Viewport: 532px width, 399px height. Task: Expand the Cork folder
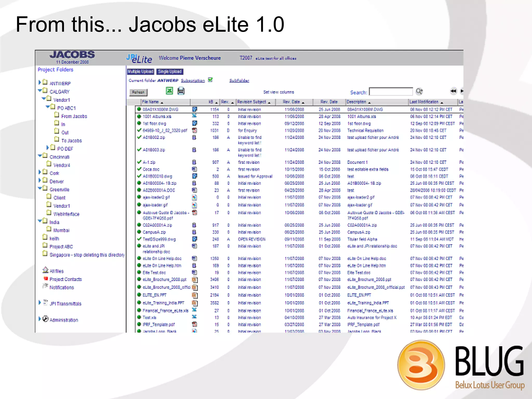tap(39, 172)
